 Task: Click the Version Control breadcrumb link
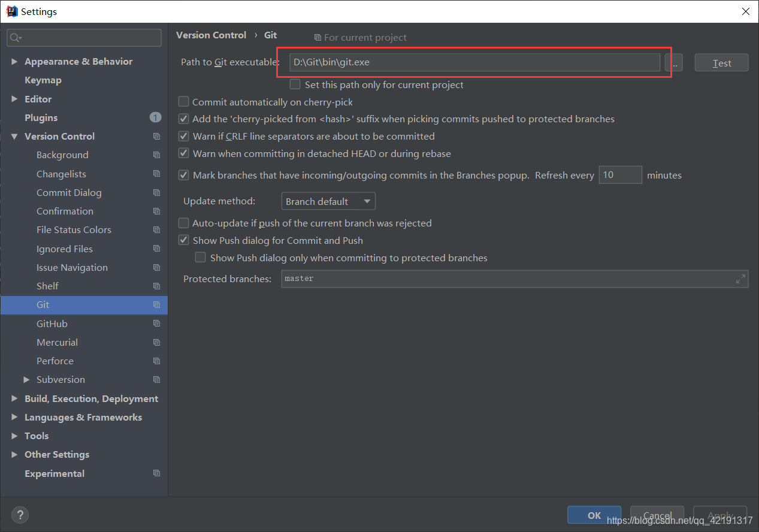pos(211,35)
